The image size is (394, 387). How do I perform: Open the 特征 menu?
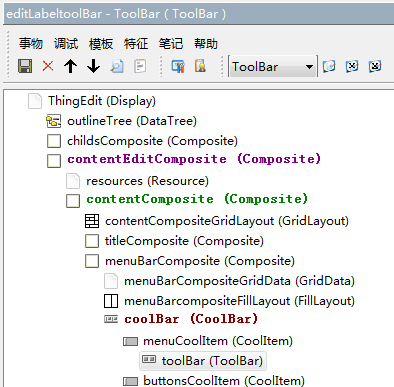tap(136, 44)
